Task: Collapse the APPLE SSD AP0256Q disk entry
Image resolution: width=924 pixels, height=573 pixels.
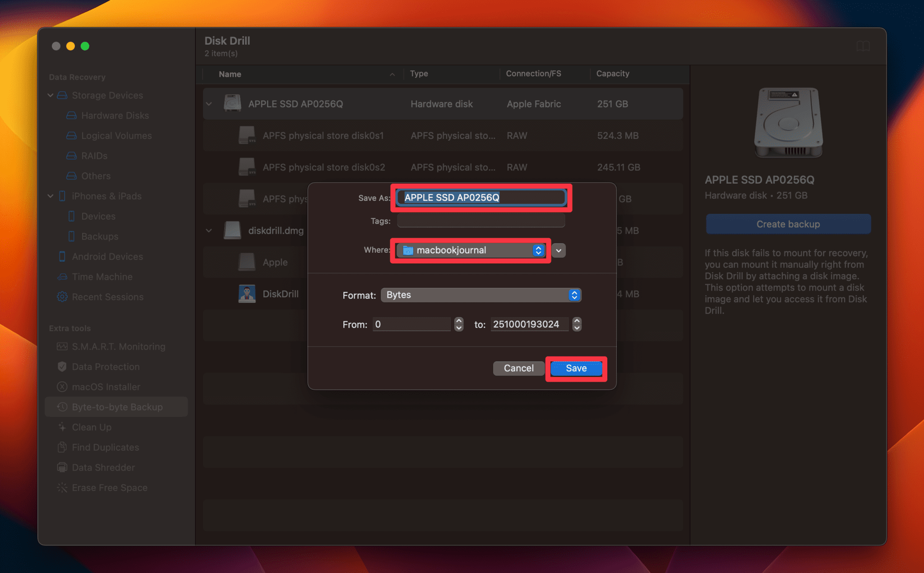Action: 209,103
